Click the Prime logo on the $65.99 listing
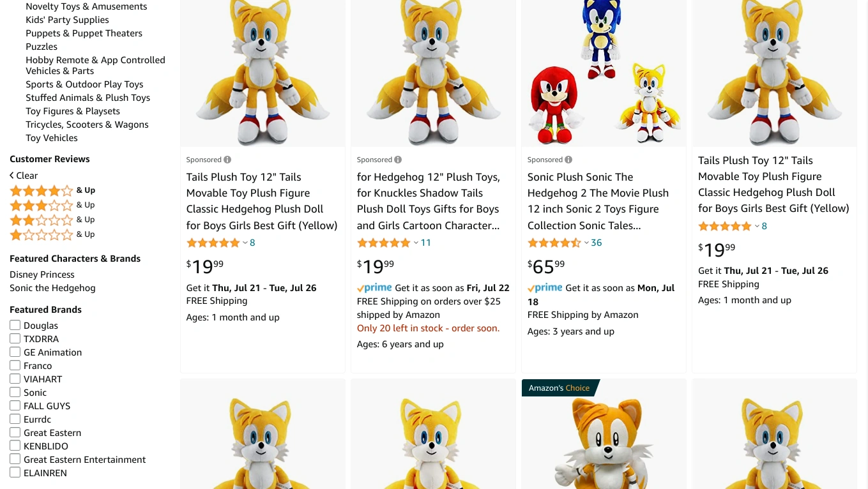Screen dimensions: 868x489 (545, 288)
